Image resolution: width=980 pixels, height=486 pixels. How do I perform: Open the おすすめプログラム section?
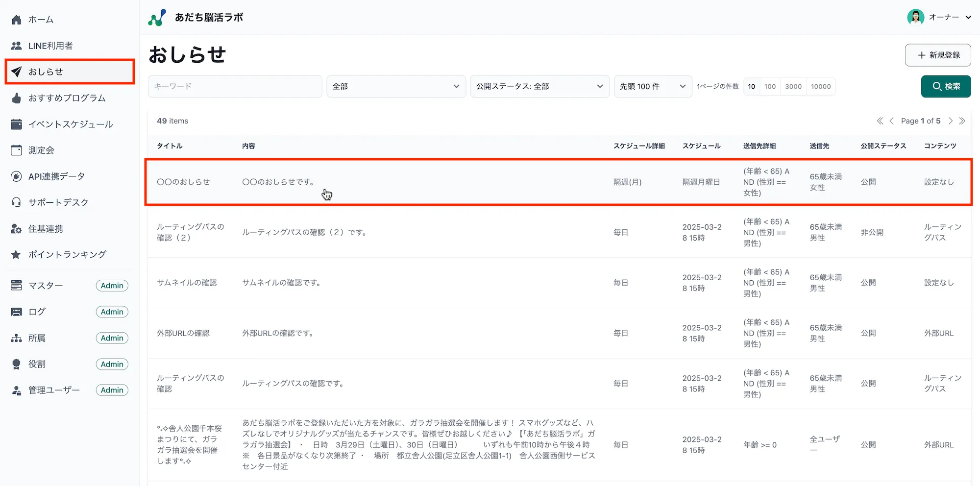point(66,97)
